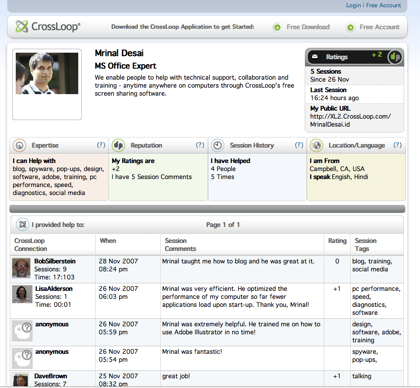Open BobSilberstein's avatar thumbnail
Screen dimensions: 420x388
click(x=21, y=268)
